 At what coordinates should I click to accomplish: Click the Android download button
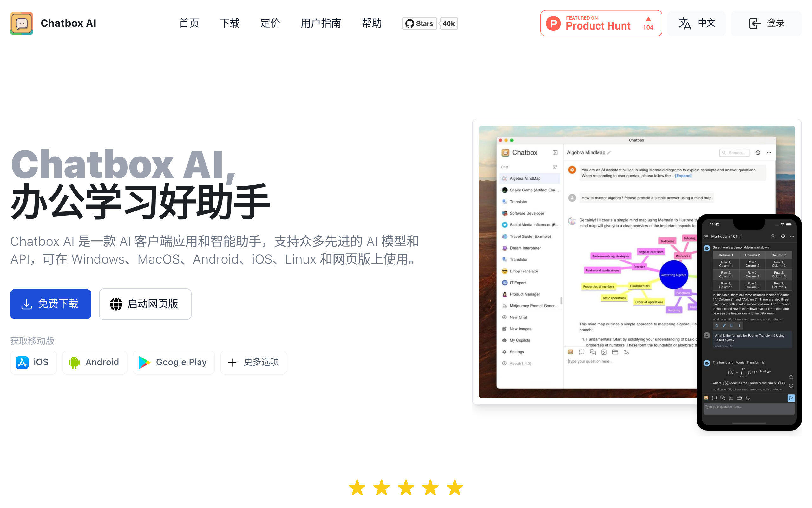(x=95, y=362)
